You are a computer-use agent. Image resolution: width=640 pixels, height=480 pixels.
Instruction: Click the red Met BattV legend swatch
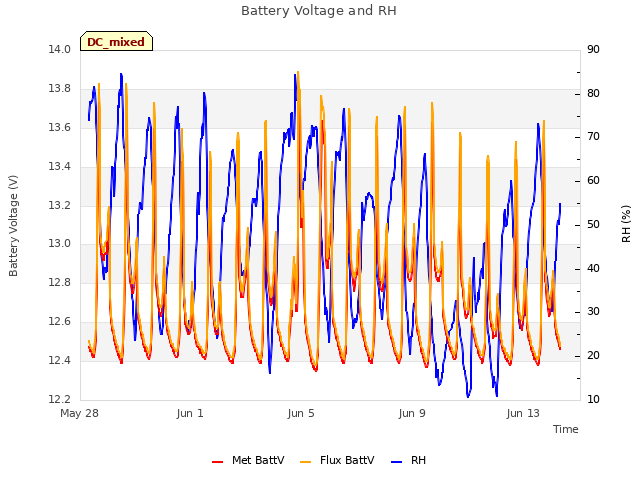[218, 462]
